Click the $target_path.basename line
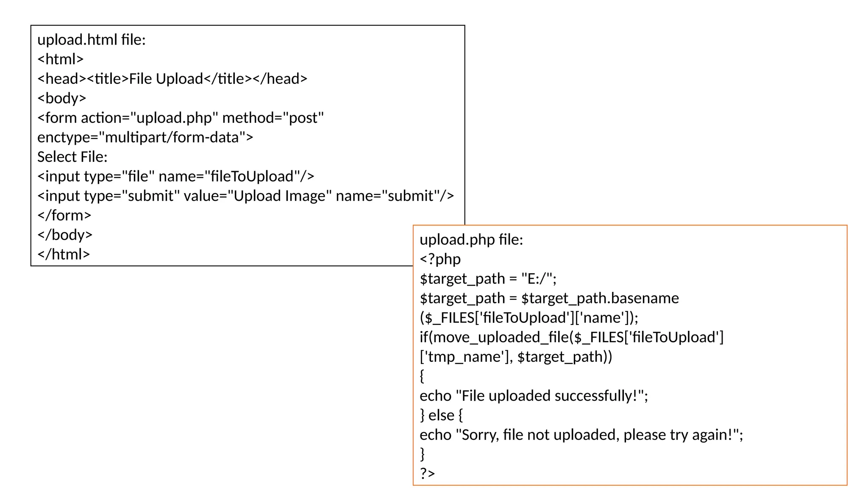This screenshot has width=868, height=488. pyautogui.click(x=549, y=298)
